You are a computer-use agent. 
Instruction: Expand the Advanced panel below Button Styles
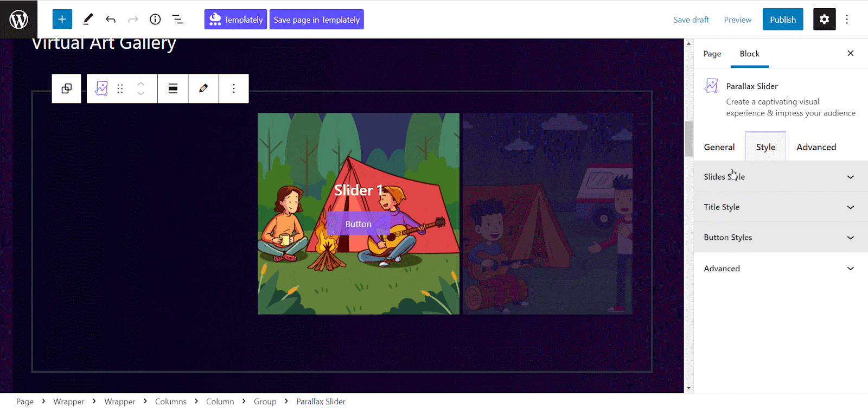pyautogui.click(x=781, y=269)
